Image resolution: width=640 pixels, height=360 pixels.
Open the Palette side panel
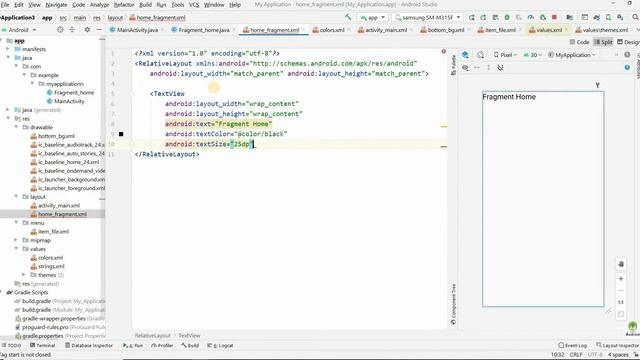pos(453,65)
